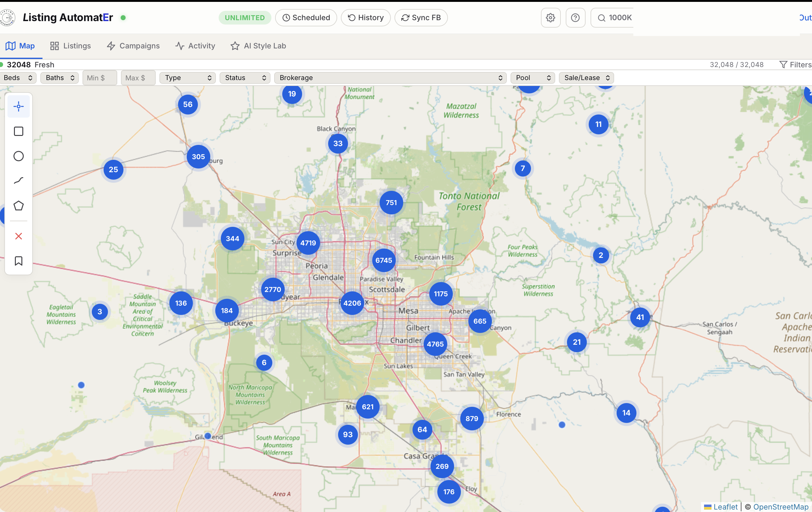Clear drawings with the red X
The height and width of the screenshot is (512, 812).
pos(19,236)
